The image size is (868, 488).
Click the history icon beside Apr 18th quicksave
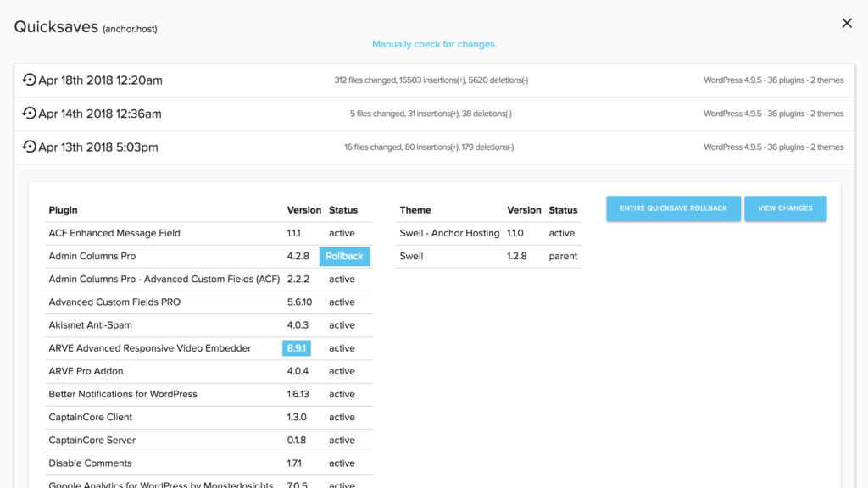pos(30,80)
